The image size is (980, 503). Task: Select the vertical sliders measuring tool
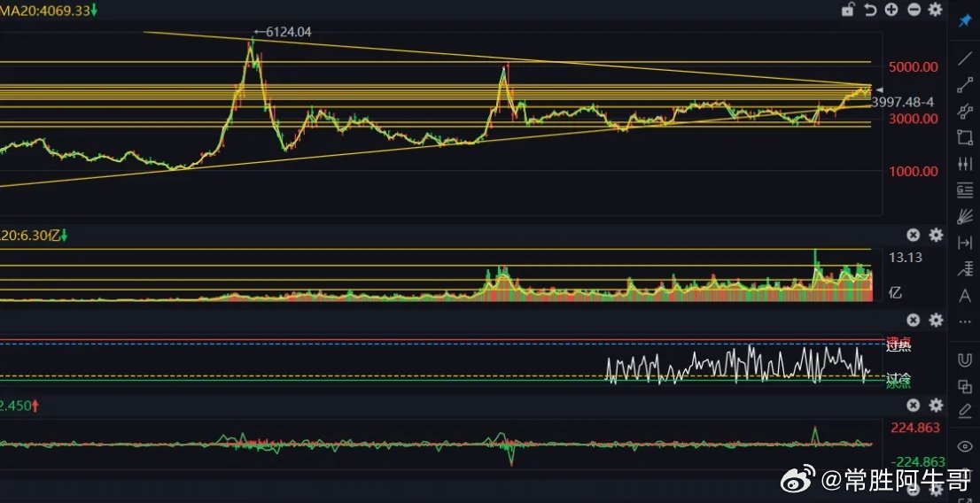click(965, 165)
